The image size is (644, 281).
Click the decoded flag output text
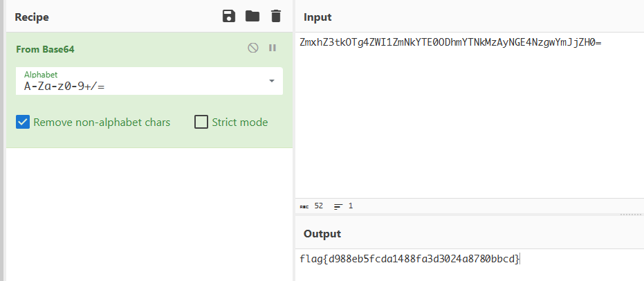(x=408, y=259)
